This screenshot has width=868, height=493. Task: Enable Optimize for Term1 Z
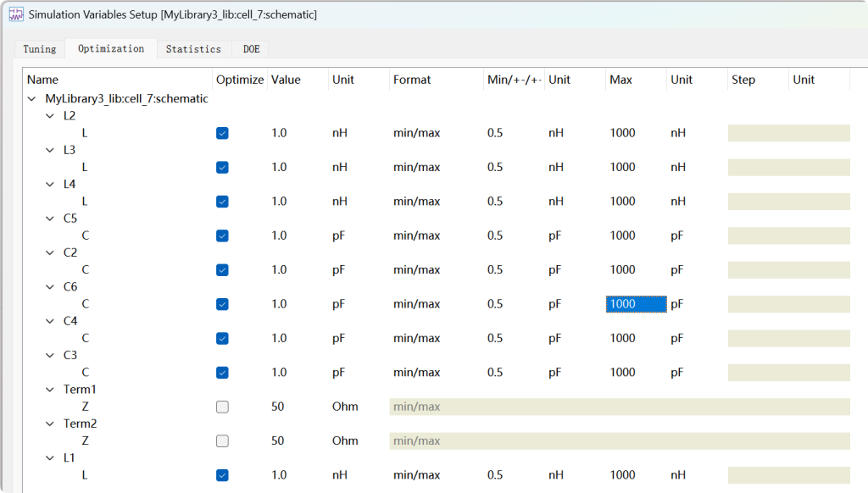tap(222, 407)
